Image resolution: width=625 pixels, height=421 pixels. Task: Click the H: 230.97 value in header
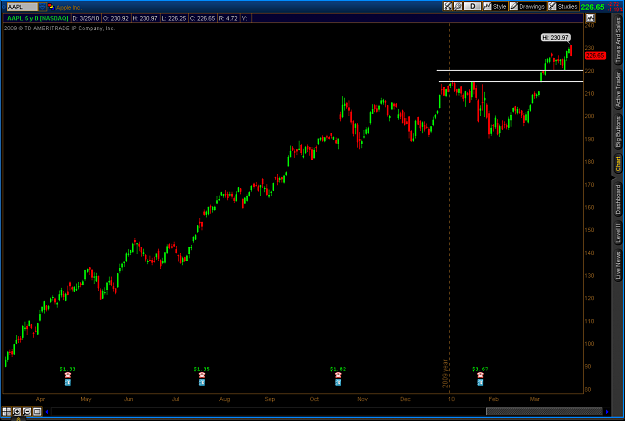tap(145, 18)
